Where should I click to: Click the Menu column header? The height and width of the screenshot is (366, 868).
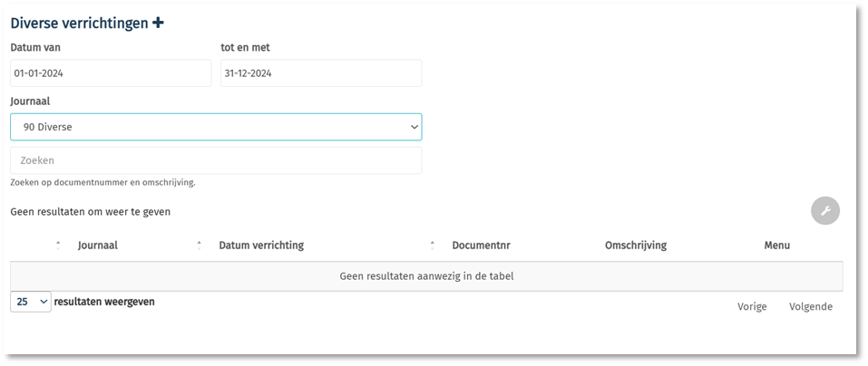(777, 246)
